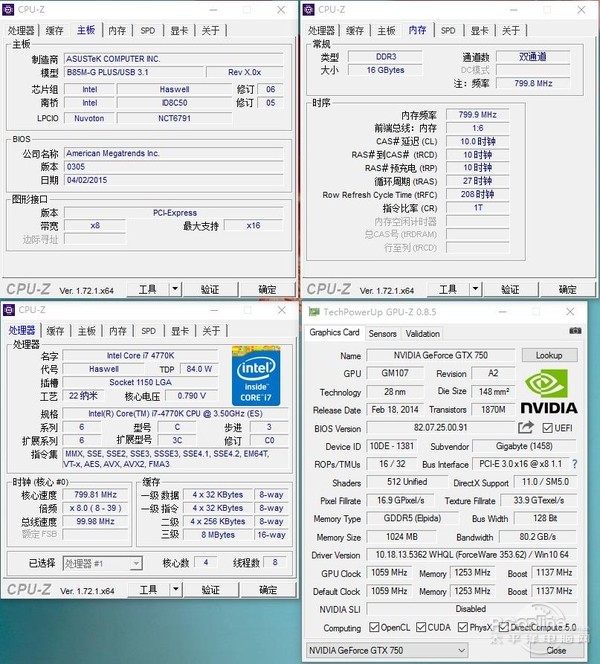Click the GDDR5 (Elpida) memory type value

412,518
